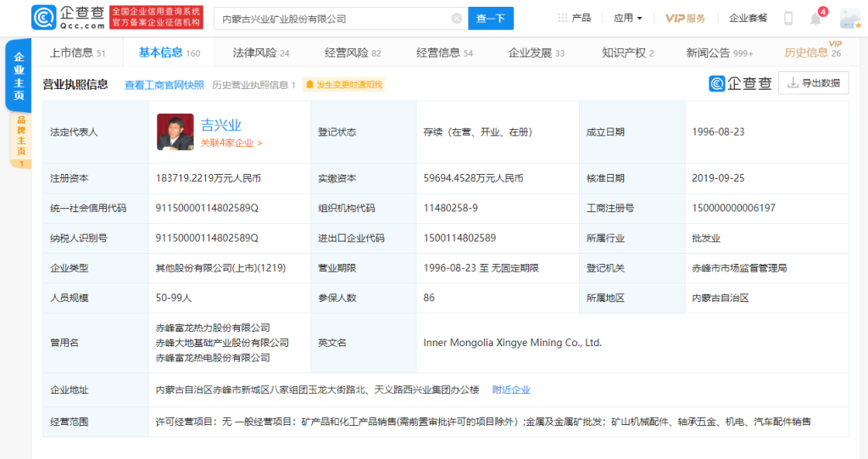
Task: Select status 存续（在营、开业、在册）
Action: 478,132
